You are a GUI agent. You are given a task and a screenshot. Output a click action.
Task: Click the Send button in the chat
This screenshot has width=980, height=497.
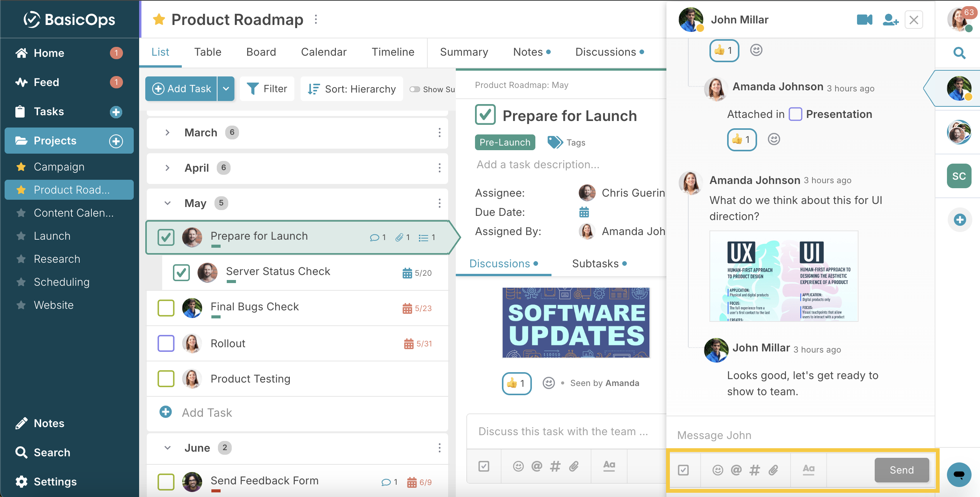click(901, 470)
